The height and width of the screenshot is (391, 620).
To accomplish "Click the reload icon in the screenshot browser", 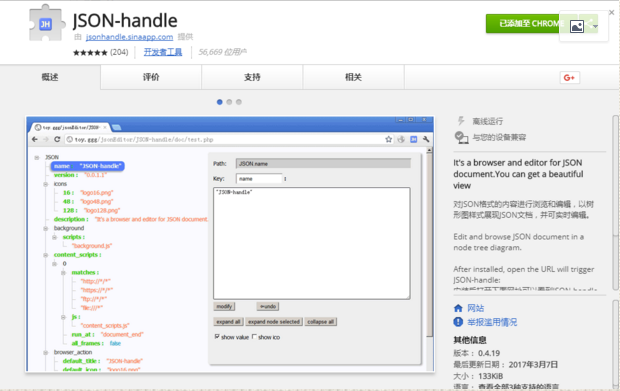I will [57, 139].
